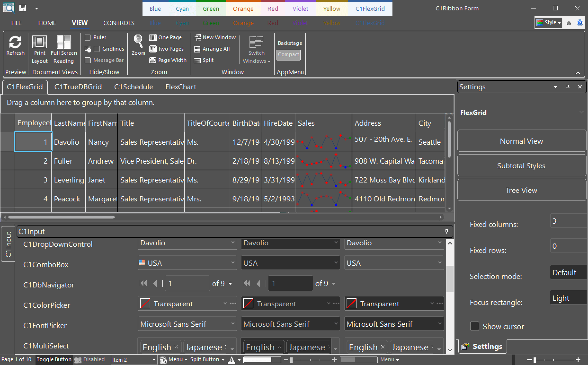Open the Focus rectangle Light dropdown
This screenshot has width=588, height=365.
click(x=568, y=298)
